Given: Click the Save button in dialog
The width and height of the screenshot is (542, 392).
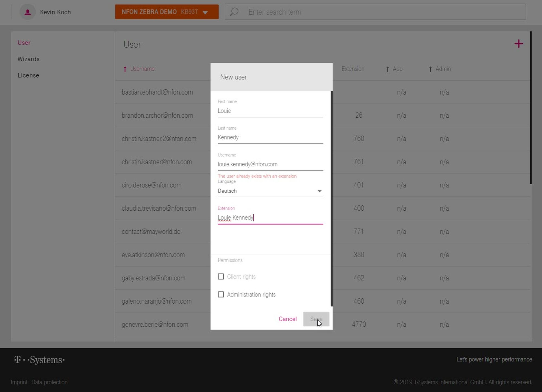Looking at the screenshot, I should pos(316,319).
